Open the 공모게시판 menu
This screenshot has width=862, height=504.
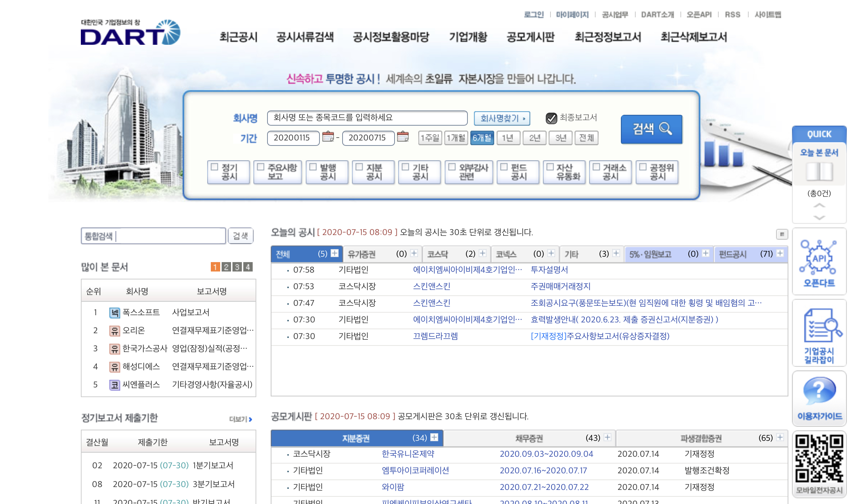pyautogui.click(x=531, y=37)
